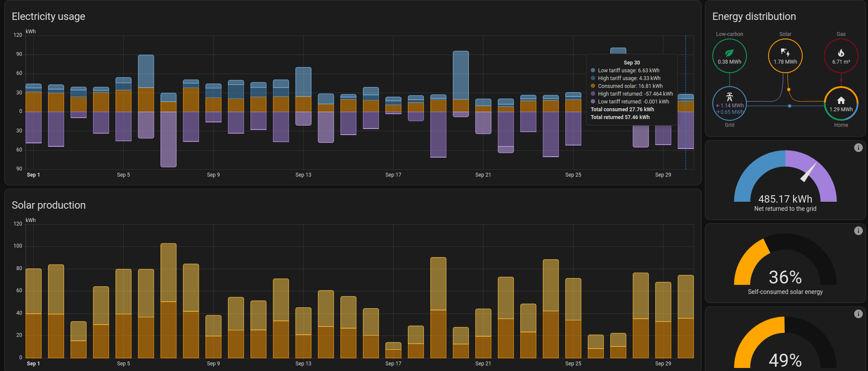Click the Sep 21 label under Solar production
The image size is (868, 371).
[x=483, y=364]
